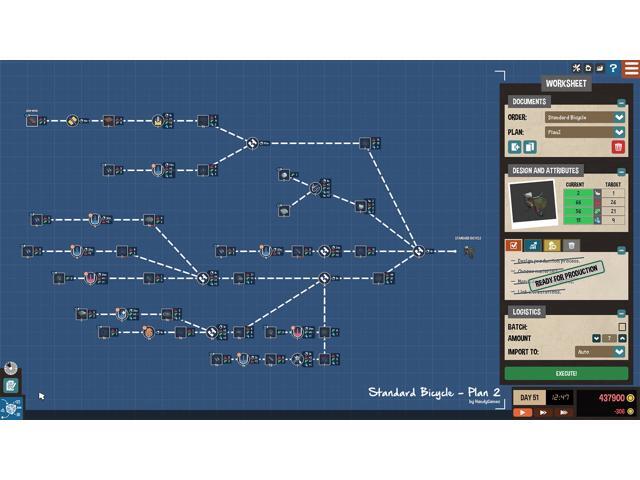Open the wrench and tools settings icon
This screenshot has height=480, width=640.
click(x=577, y=68)
